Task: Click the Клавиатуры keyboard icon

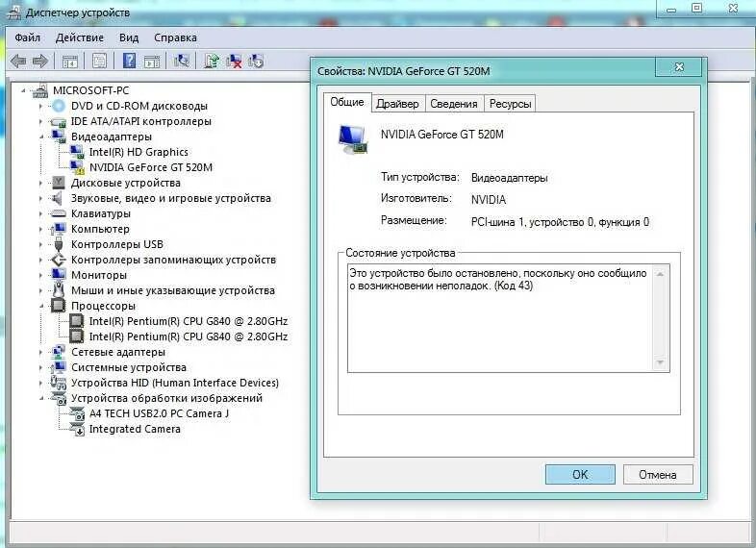Action: [x=59, y=213]
